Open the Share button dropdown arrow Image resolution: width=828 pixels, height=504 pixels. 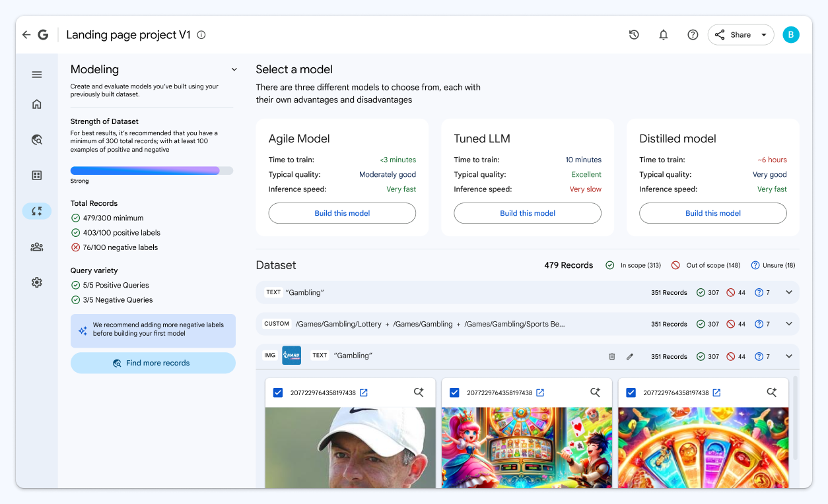[763, 34]
